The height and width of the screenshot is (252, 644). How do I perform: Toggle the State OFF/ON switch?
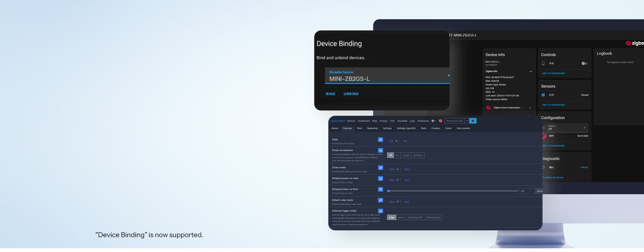(x=398, y=141)
